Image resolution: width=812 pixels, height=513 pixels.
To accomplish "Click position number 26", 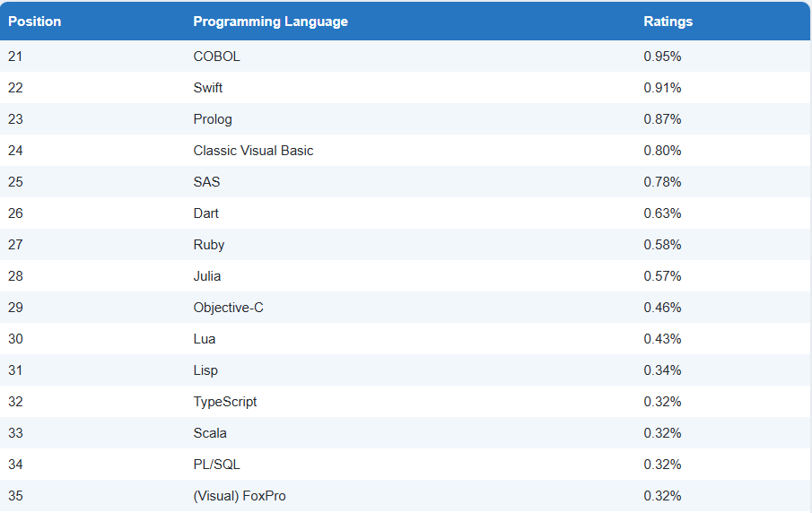I will point(15,213).
